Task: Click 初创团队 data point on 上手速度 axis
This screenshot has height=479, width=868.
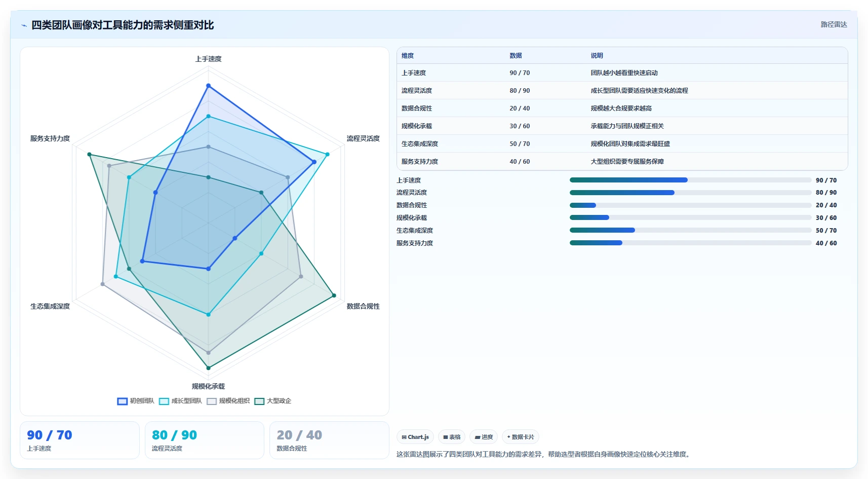Action: [x=208, y=86]
